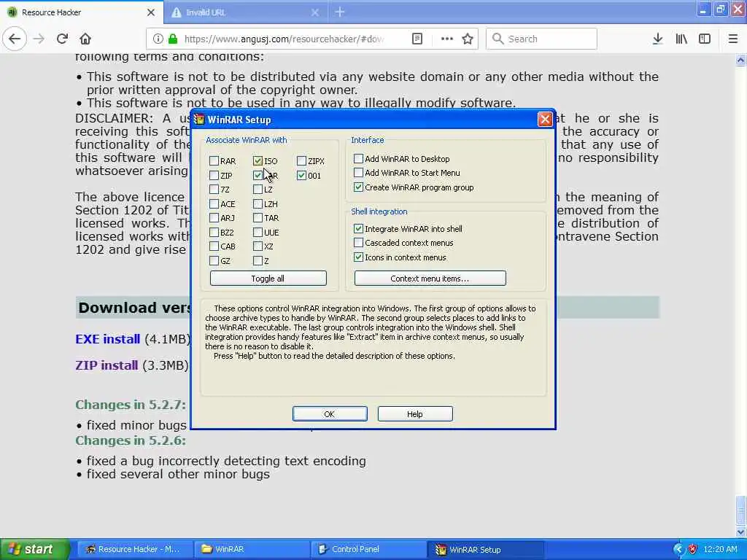The image size is (747, 560).
Task: Tick the BZ2 checkbox
Action: click(x=214, y=233)
